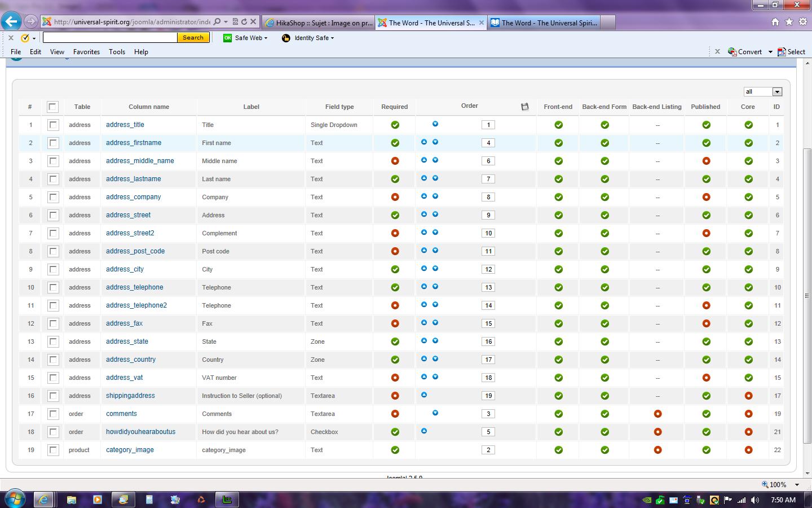Screen dimensions: 812x508
Task: Toggle Required status icon for address_middle_name
Action: pos(395,161)
